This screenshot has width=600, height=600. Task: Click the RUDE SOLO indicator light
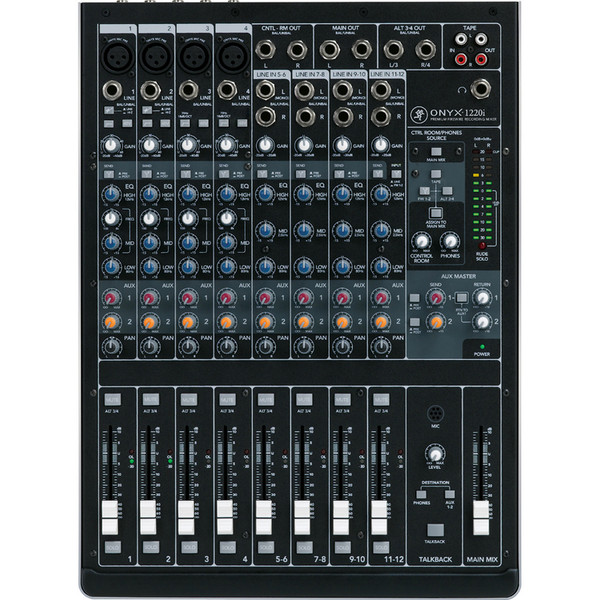pos(482,245)
